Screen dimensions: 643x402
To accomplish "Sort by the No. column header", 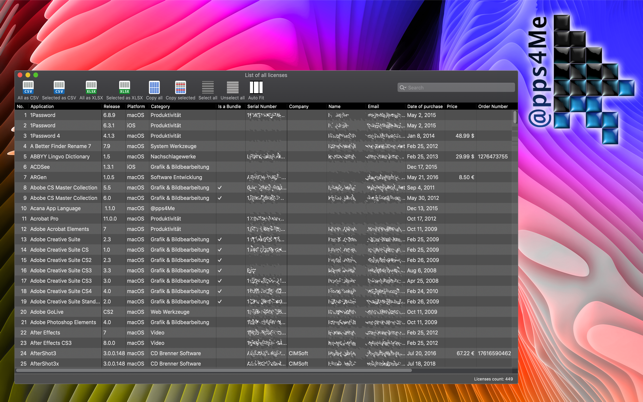I will coord(21,106).
